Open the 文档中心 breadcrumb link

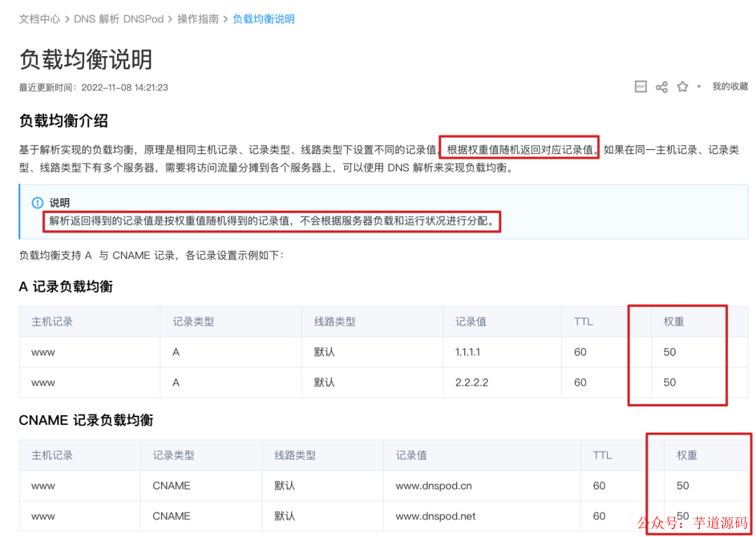pos(39,20)
